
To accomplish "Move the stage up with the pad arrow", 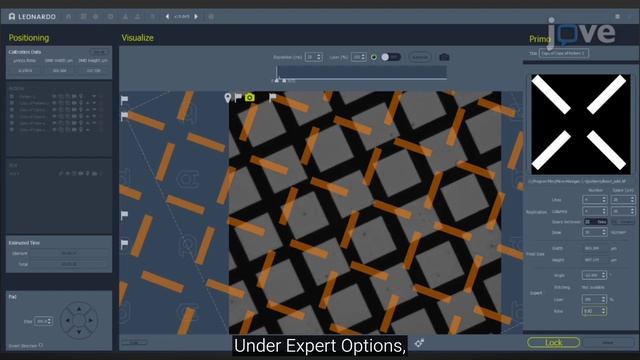I will click(x=79, y=309).
